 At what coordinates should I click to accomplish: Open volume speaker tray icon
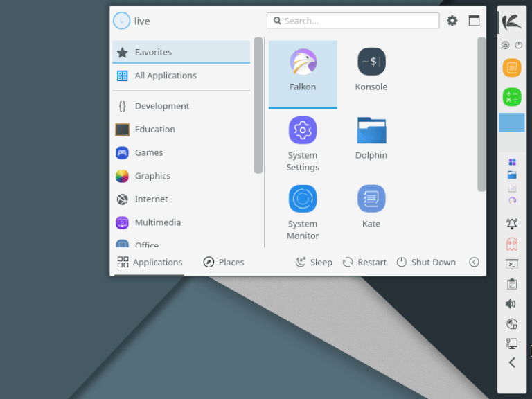point(511,304)
